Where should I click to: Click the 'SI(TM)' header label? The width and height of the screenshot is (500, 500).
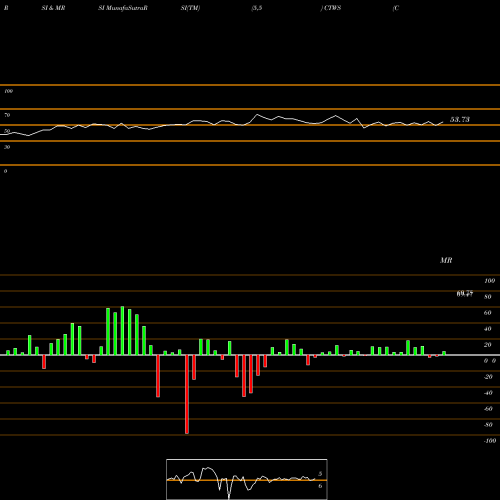coord(190,8)
